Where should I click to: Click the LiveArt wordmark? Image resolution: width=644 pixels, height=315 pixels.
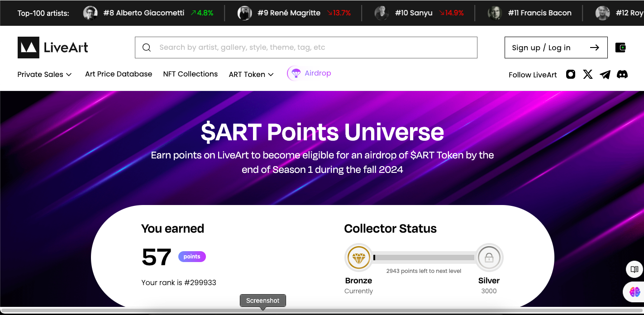[x=66, y=48]
